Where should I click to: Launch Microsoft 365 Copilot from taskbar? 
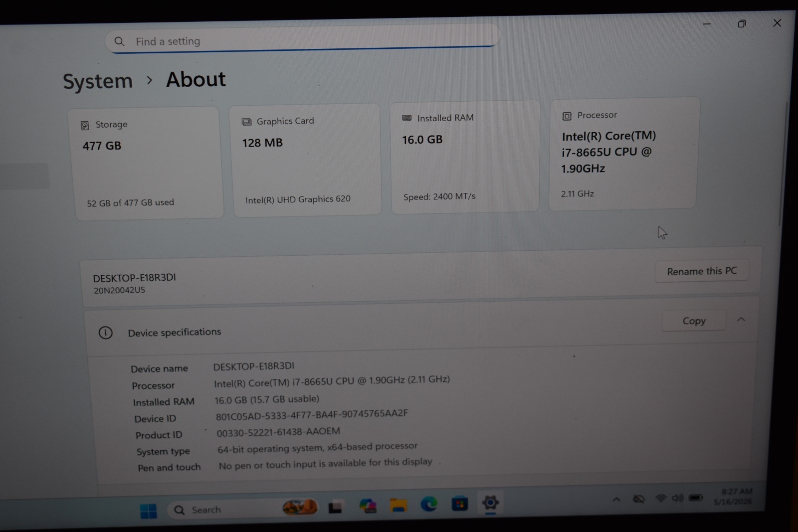click(x=368, y=506)
